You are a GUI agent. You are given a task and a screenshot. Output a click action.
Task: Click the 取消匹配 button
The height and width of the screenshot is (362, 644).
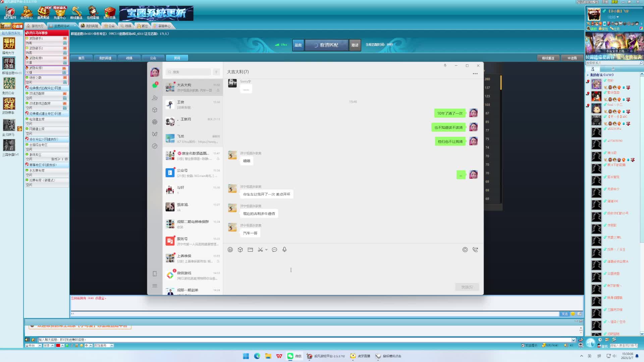(x=326, y=45)
